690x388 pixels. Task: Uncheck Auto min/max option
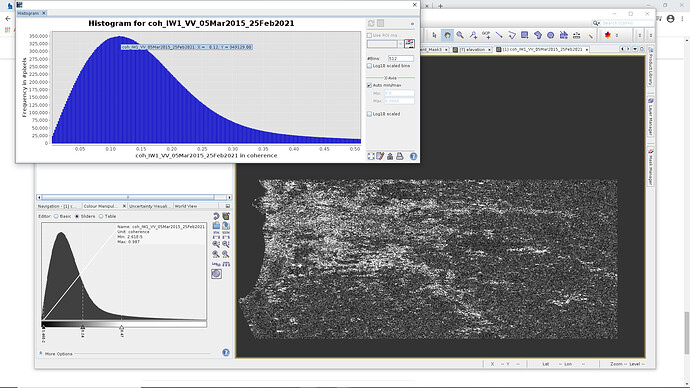click(x=370, y=85)
